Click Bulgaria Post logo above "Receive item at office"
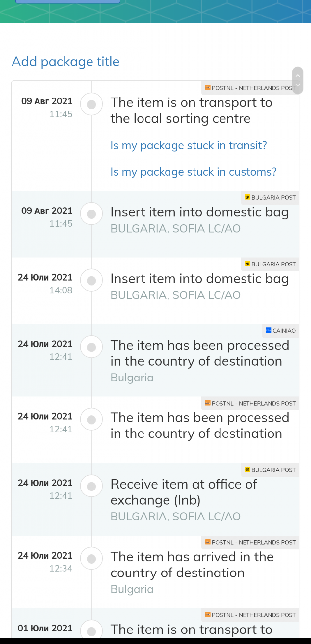 click(x=247, y=470)
